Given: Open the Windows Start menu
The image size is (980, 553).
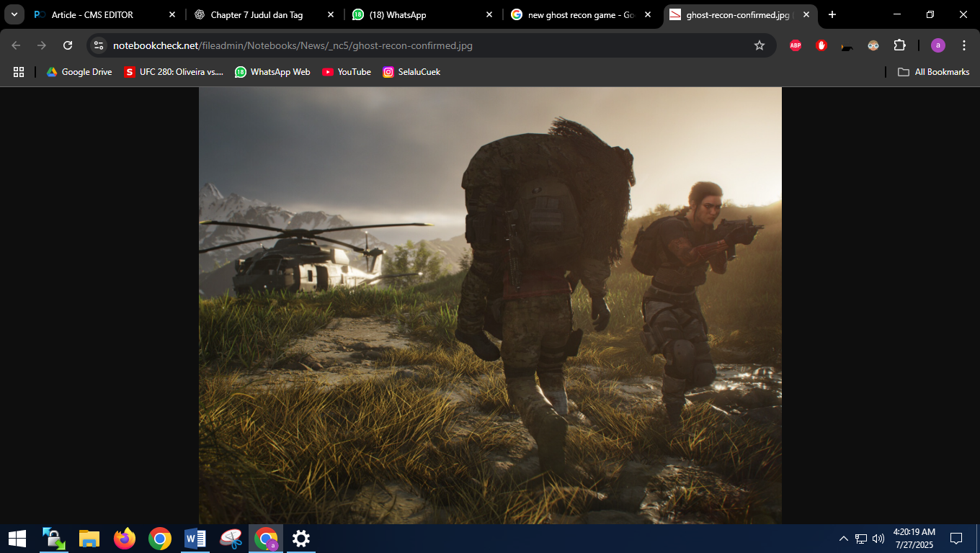Looking at the screenshot, I should tap(17, 539).
